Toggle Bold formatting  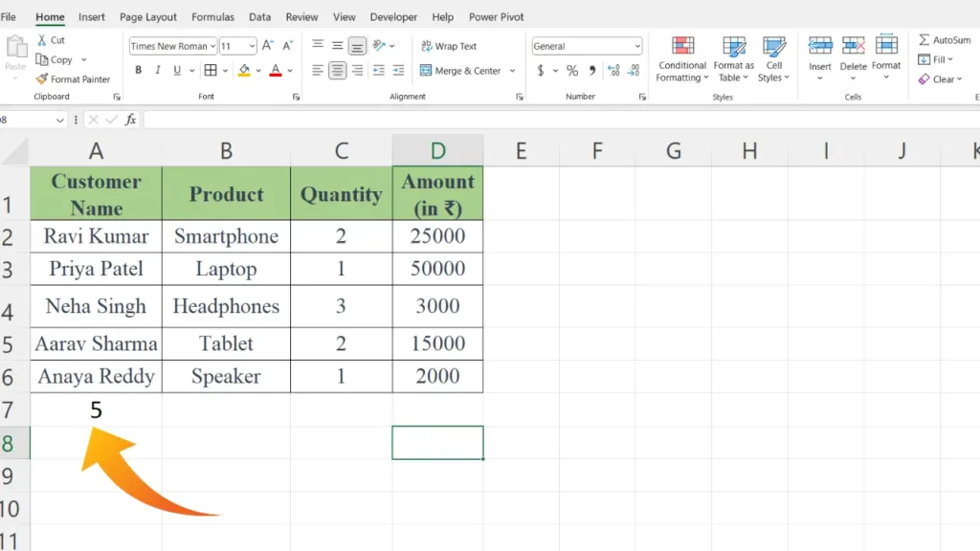139,71
